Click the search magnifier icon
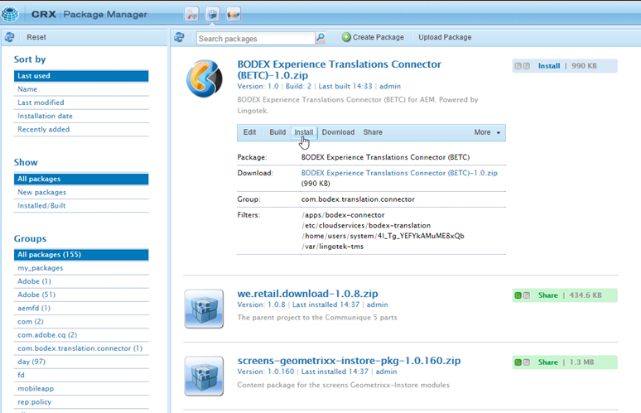Screen dimensions: 641x413 (321, 38)
